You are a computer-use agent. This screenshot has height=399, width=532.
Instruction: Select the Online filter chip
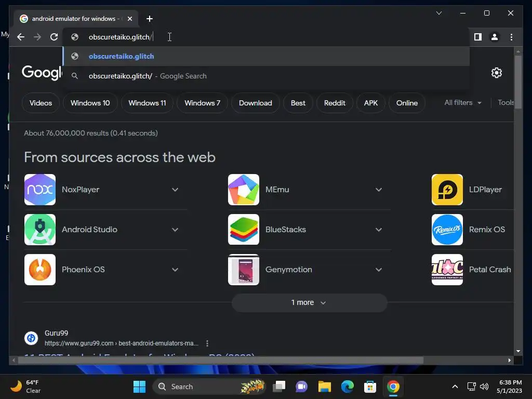pos(407,103)
